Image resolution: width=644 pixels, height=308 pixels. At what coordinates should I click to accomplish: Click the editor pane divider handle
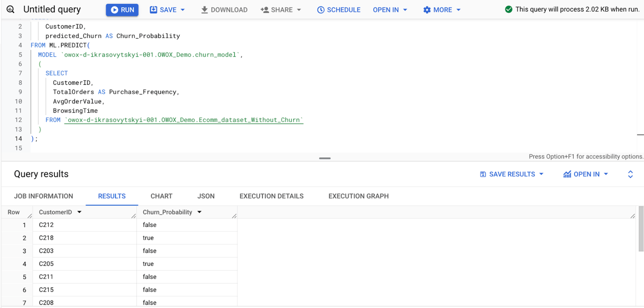(325, 158)
